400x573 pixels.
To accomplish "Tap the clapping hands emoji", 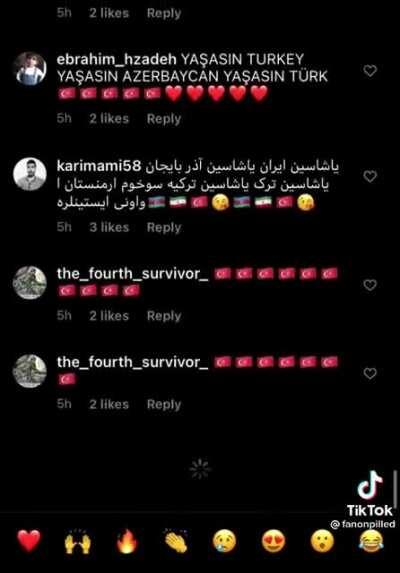I will coord(176,542).
